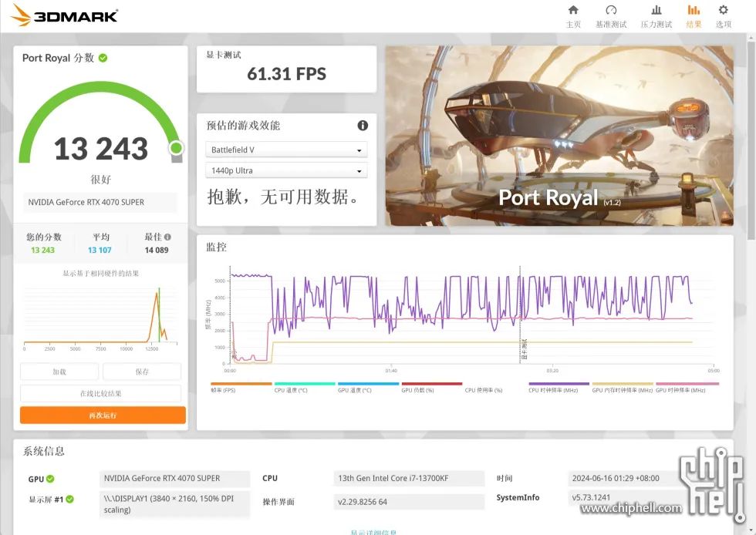Switch to Benchmarks (基准测试) tab

611,16
